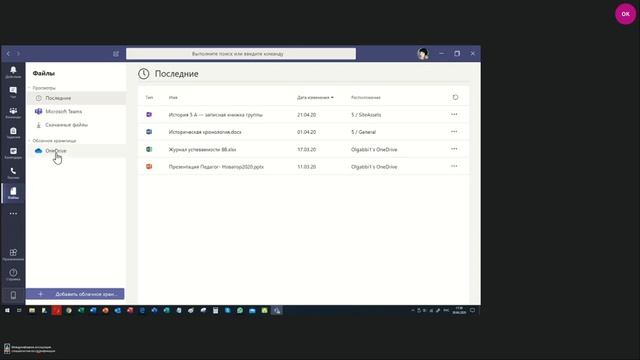Select Последние in the Files panel

76,98
